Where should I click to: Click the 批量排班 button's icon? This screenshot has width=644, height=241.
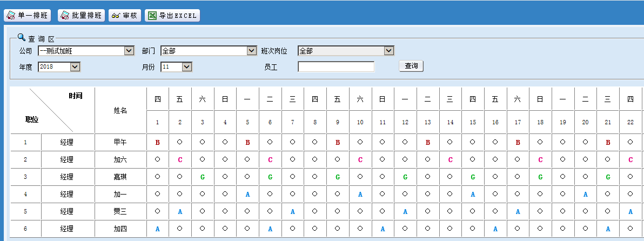[x=65, y=16]
